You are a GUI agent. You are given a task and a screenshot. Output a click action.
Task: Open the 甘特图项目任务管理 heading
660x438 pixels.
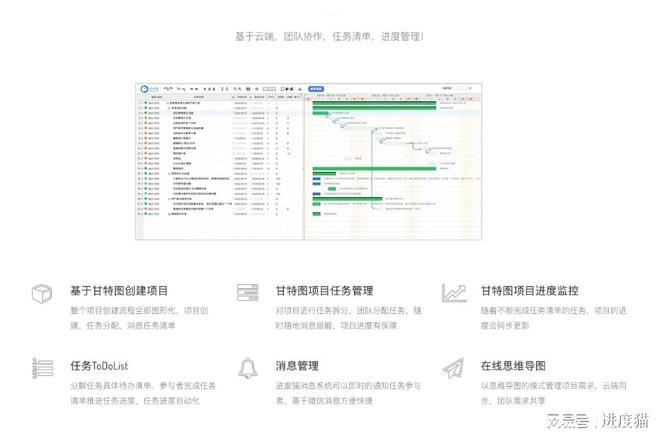324,291
